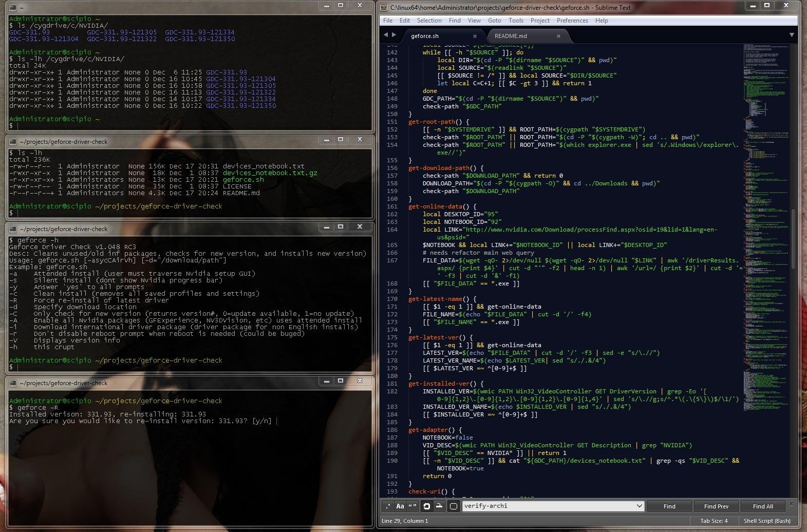Image resolution: width=807 pixels, height=532 pixels.
Task: Close the find panel
Action: (791, 504)
